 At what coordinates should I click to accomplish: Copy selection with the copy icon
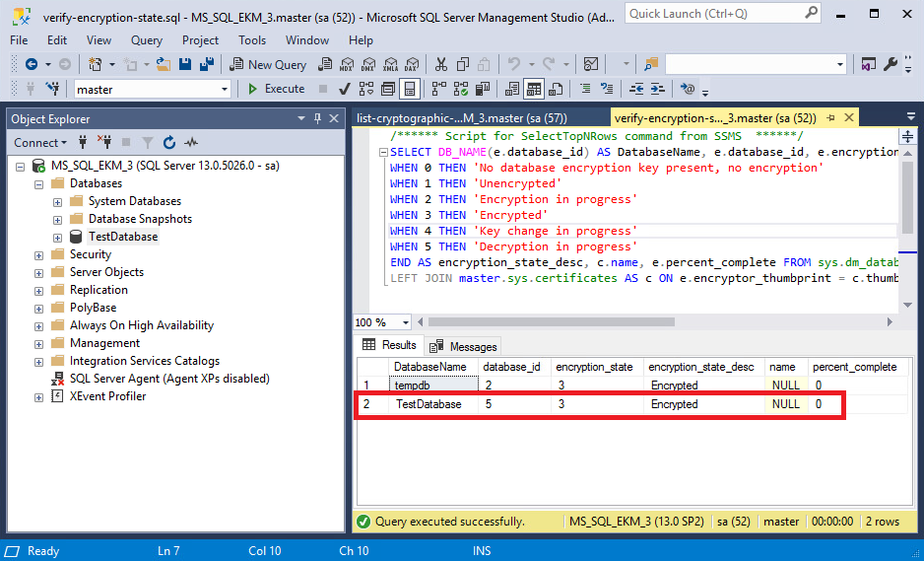click(x=463, y=64)
